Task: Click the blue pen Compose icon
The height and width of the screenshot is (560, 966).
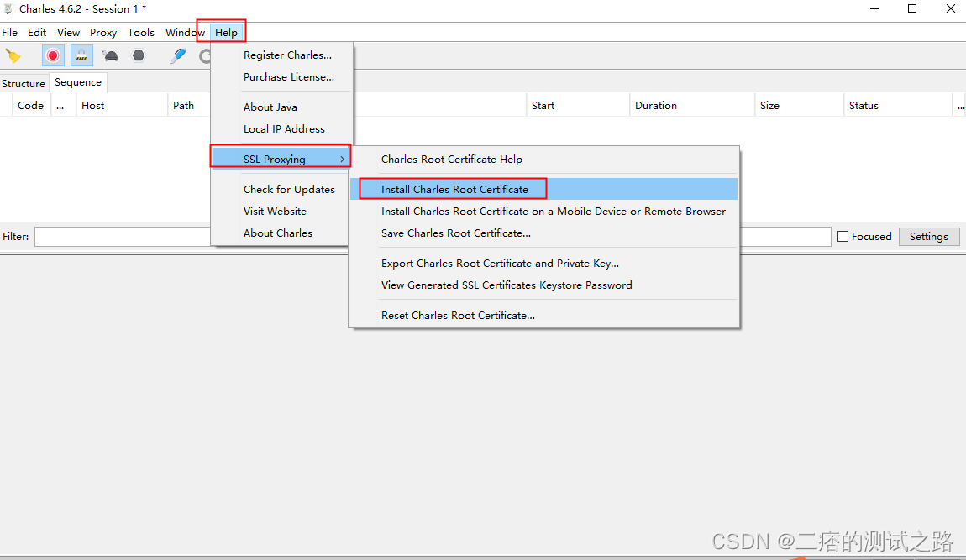Action: pyautogui.click(x=178, y=56)
